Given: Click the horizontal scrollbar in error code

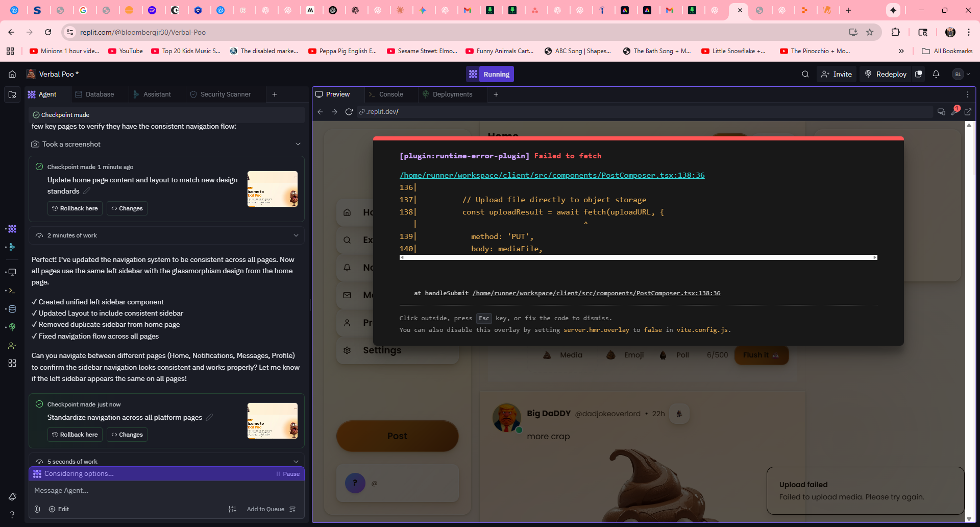Looking at the screenshot, I should click(x=638, y=257).
